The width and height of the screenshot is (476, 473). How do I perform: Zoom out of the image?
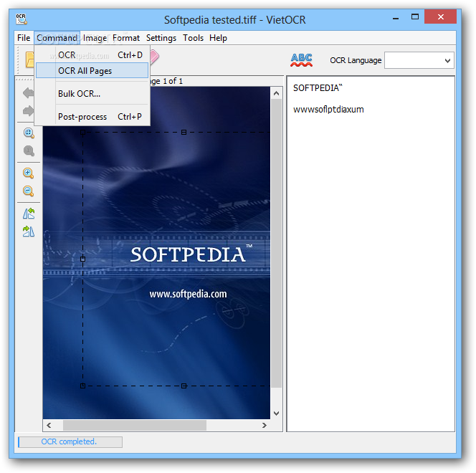coord(28,191)
